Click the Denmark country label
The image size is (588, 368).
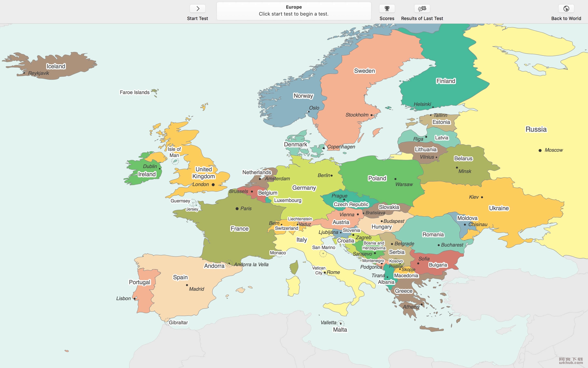coord(295,145)
